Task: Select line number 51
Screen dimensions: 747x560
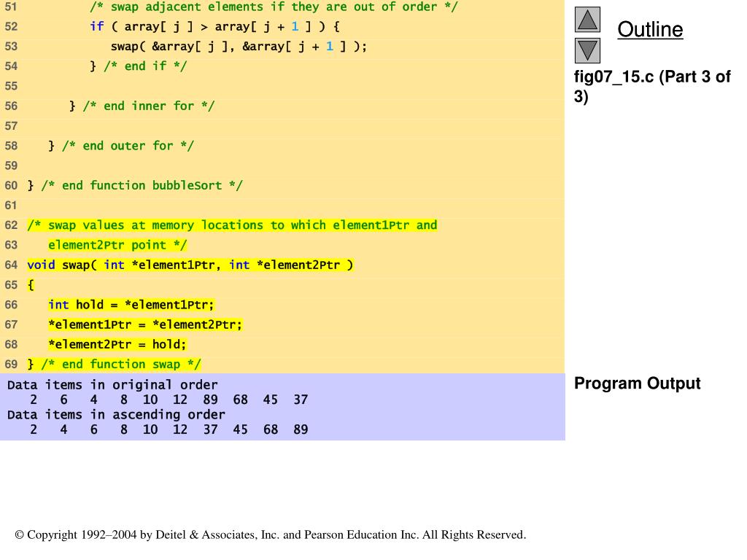Action: coord(11,7)
